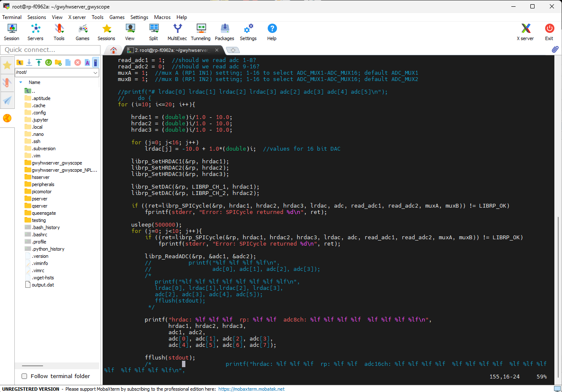Open the Macros menu
Screen dimensions: 562x392
162,17
